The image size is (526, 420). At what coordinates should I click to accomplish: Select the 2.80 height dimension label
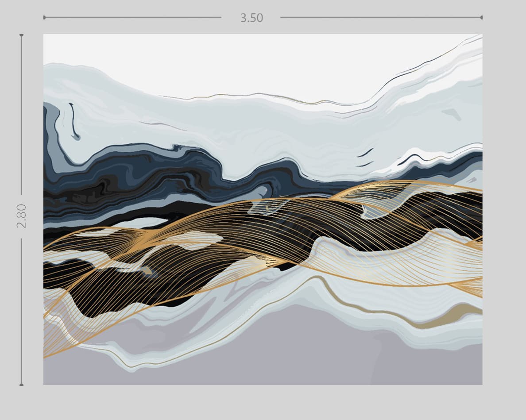pyautogui.click(x=21, y=216)
